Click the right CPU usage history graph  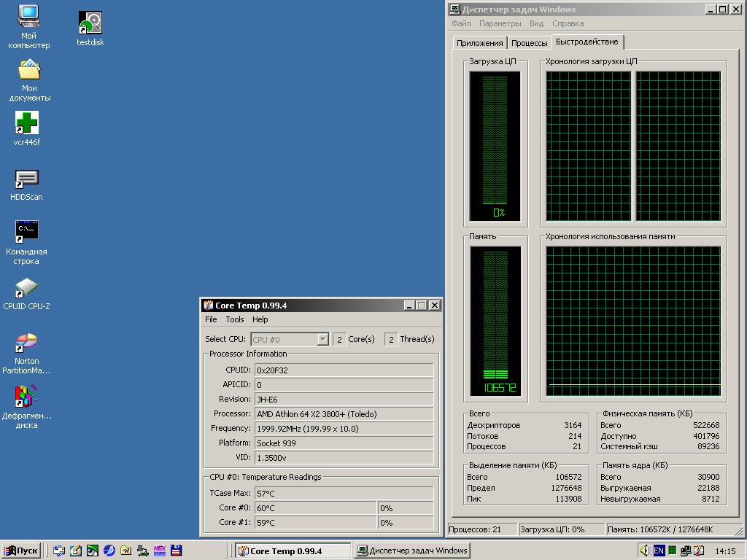678,146
